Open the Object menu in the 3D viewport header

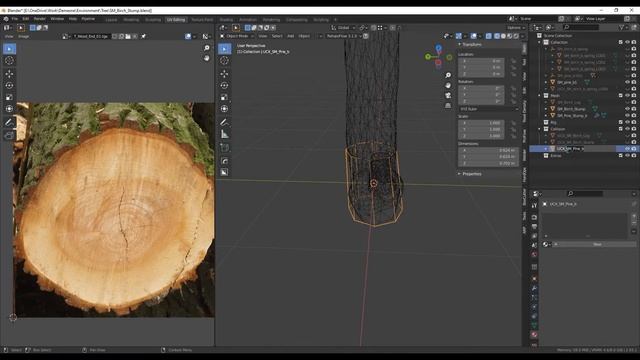tap(304, 36)
